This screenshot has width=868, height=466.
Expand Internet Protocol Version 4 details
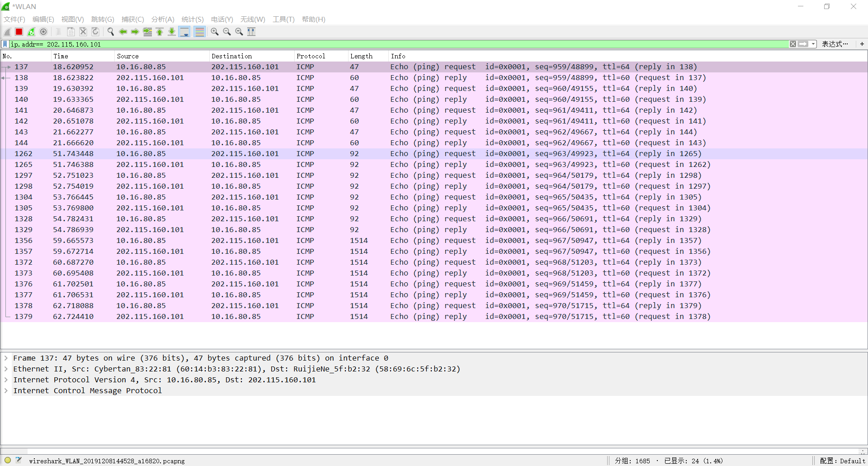[x=6, y=380]
